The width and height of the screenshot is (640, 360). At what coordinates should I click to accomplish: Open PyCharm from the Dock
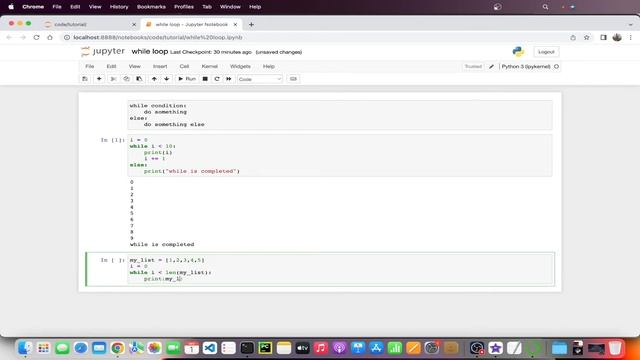click(x=265, y=348)
